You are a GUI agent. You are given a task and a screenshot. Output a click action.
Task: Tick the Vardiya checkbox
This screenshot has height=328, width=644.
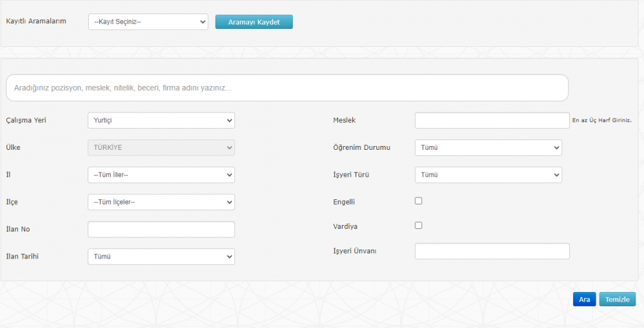pyautogui.click(x=419, y=226)
